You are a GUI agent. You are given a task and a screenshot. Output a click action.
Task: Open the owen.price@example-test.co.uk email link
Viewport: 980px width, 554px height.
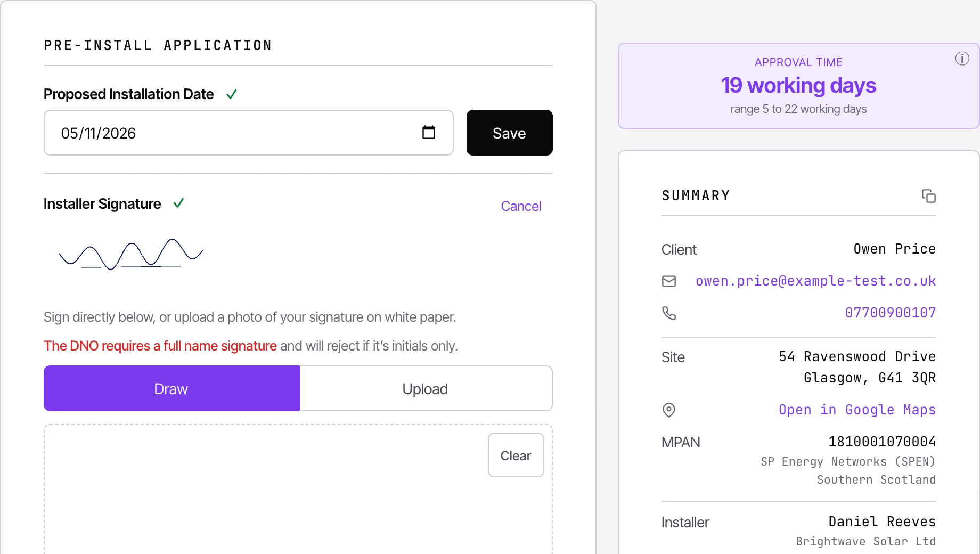click(815, 281)
